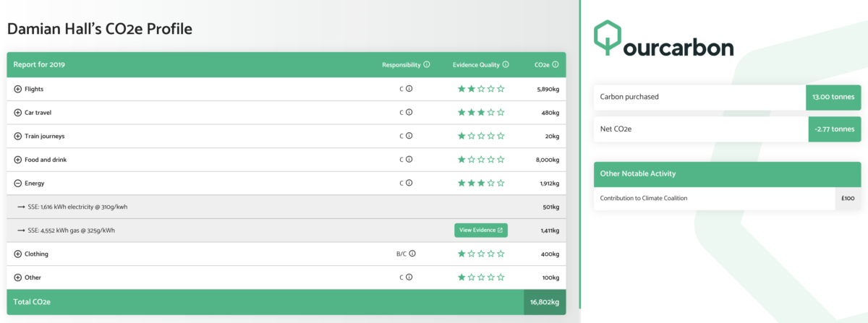Click info icon next to Responsibility header
868x323 pixels.
[x=427, y=64]
